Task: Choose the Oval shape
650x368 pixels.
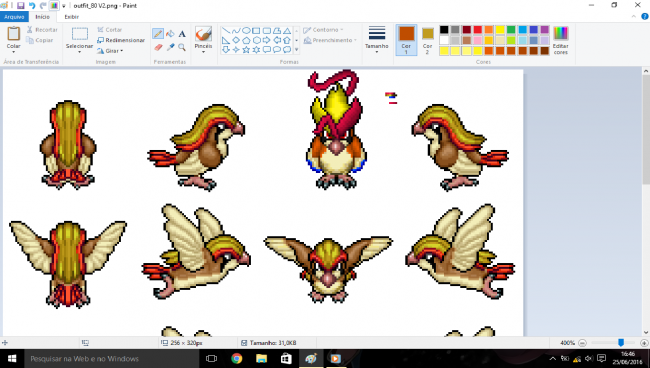Action: pyautogui.click(x=246, y=30)
